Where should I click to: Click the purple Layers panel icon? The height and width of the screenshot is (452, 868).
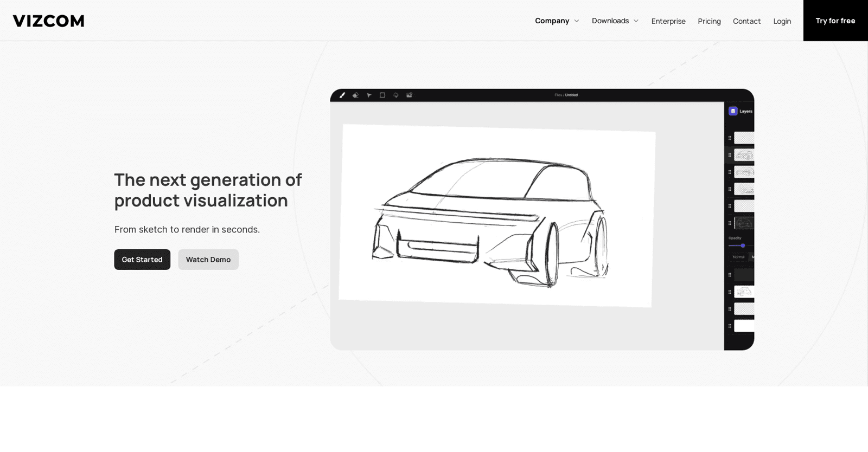[733, 111]
